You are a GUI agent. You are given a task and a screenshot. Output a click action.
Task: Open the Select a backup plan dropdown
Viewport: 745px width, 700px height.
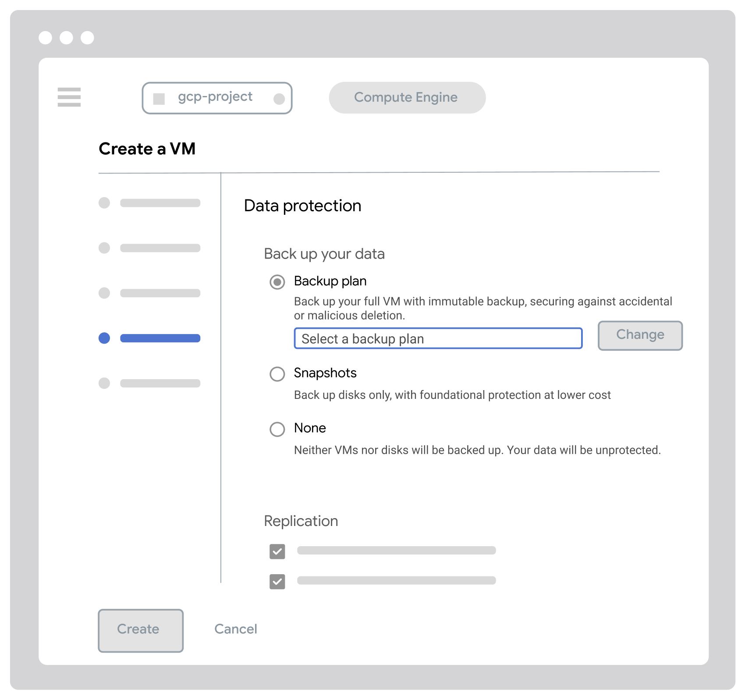437,338
